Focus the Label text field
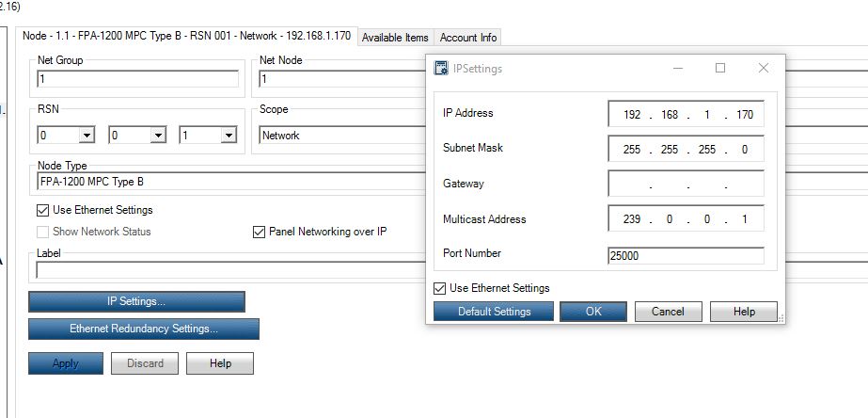The image size is (868, 418). point(226,271)
